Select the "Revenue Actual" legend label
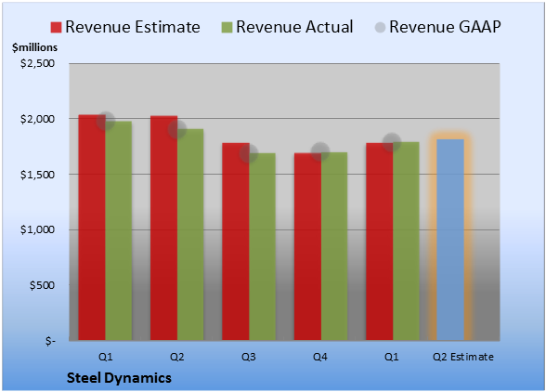546x392 pixels. pos(294,27)
